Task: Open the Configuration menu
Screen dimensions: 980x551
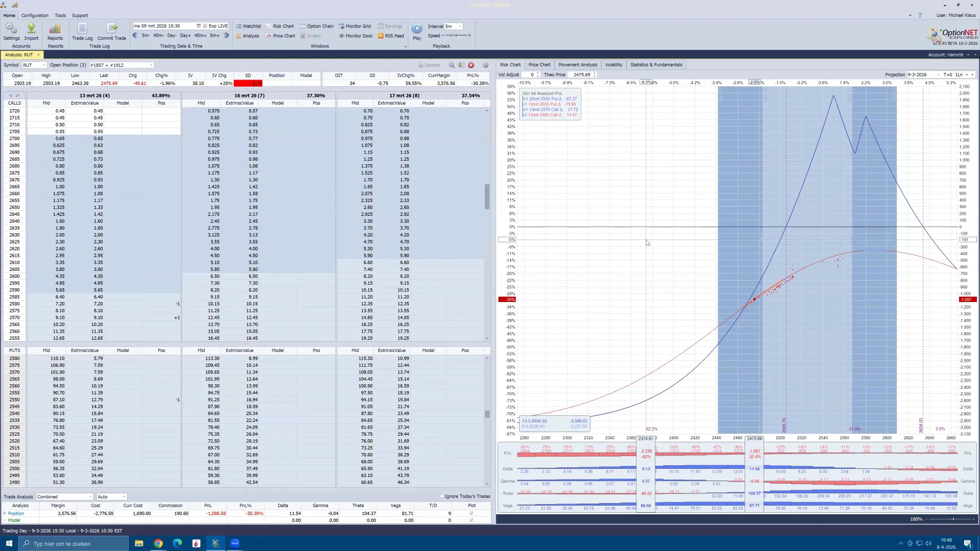Action: coord(35,15)
